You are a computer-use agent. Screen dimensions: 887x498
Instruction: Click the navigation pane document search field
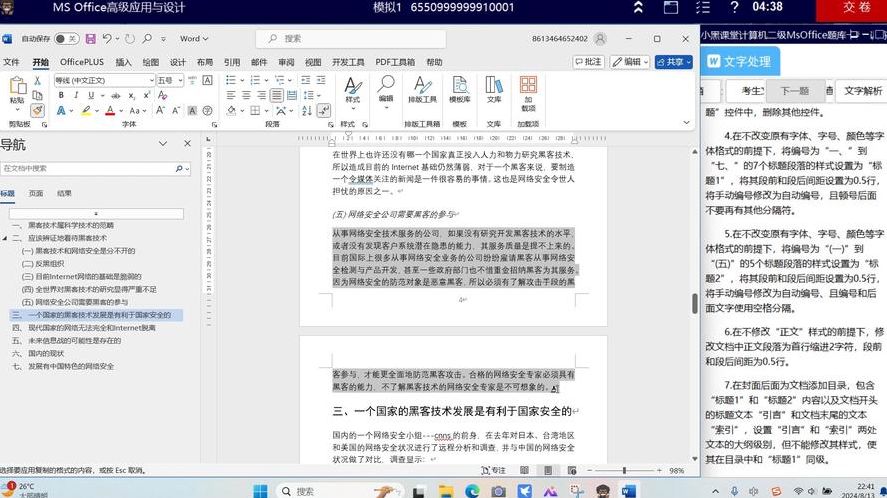tap(95, 169)
